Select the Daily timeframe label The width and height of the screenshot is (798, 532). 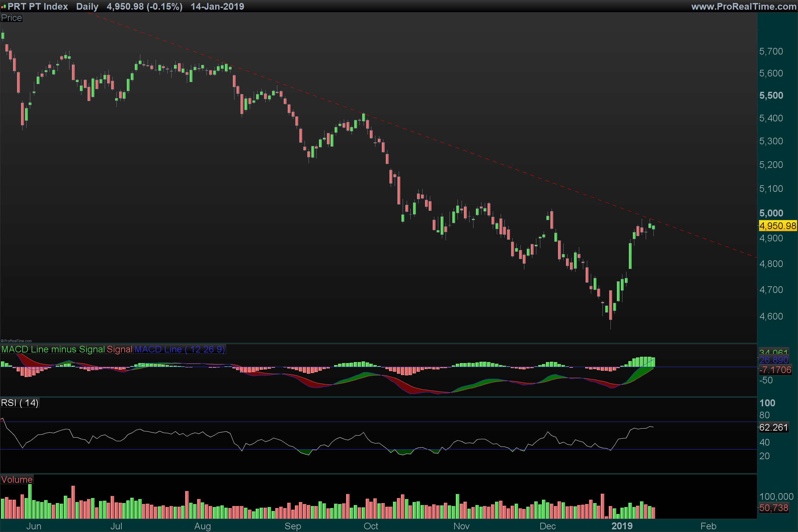[87, 6]
